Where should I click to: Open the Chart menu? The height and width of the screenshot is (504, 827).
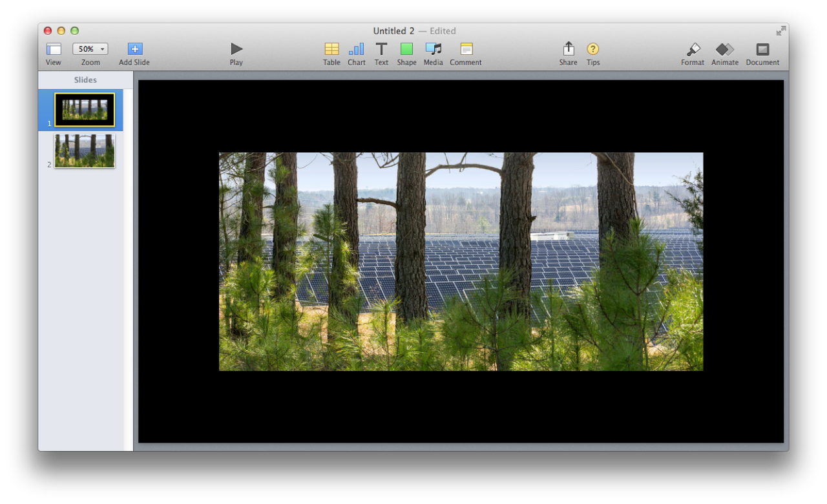(356, 49)
